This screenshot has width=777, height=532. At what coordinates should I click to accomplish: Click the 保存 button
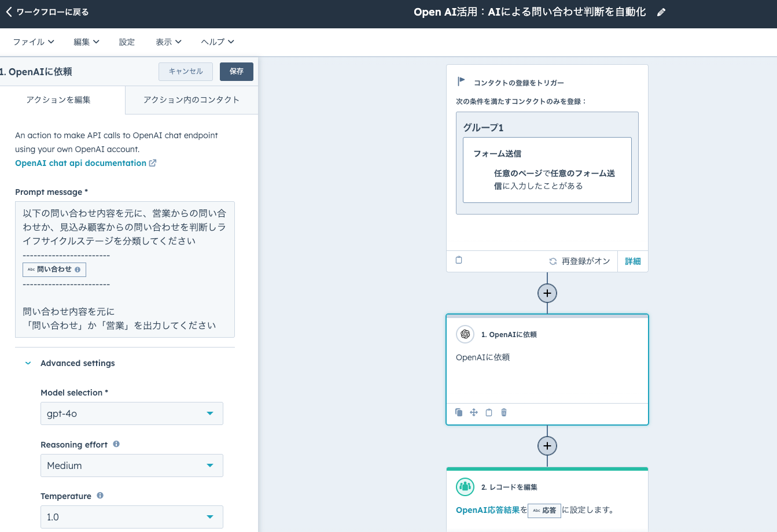[x=237, y=71]
